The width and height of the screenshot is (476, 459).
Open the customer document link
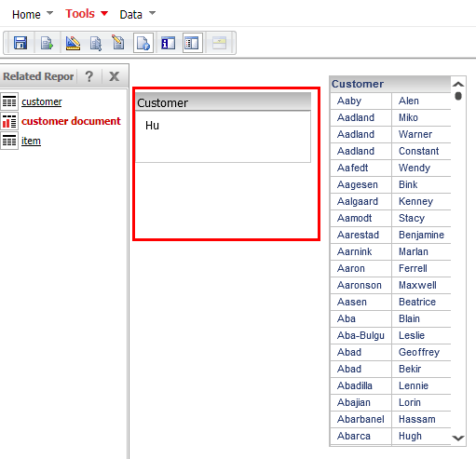[71, 121]
